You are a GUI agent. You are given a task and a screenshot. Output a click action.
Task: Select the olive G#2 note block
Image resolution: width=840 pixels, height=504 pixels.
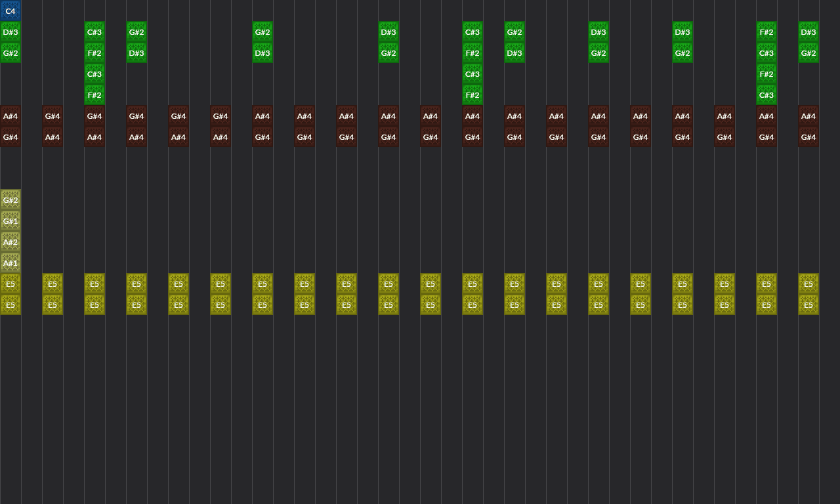10,200
